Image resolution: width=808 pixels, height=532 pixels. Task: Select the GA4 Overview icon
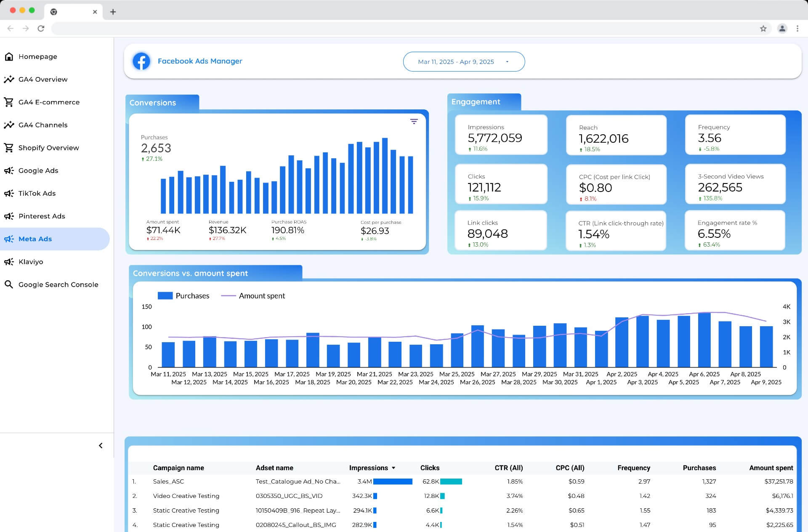9,79
